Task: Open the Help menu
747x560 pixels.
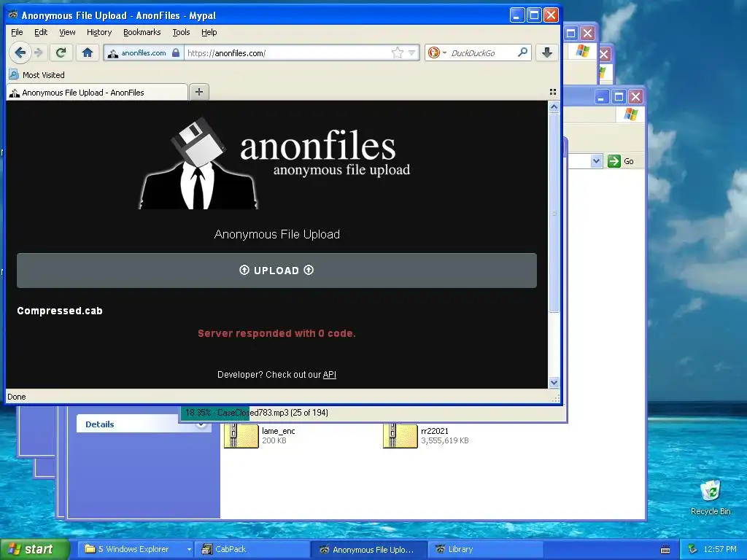Action: [209, 32]
